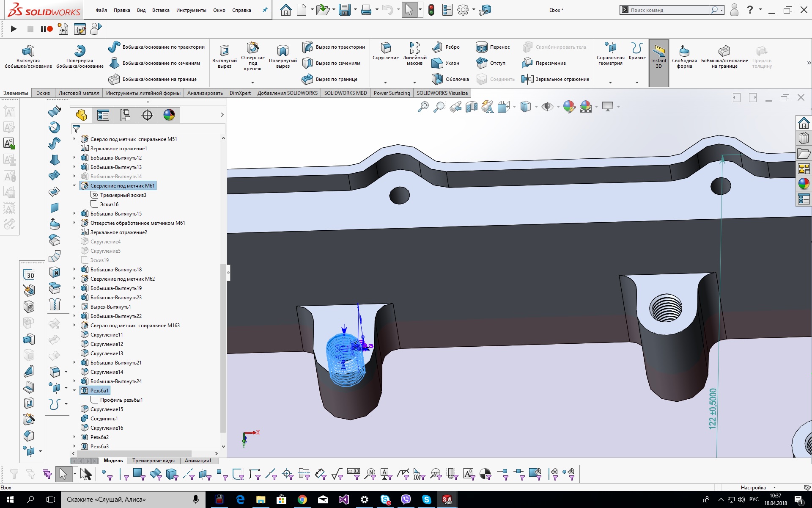Expand 'Сверло под метчик спиральное M163'
The height and width of the screenshot is (508, 812).
(74, 325)
